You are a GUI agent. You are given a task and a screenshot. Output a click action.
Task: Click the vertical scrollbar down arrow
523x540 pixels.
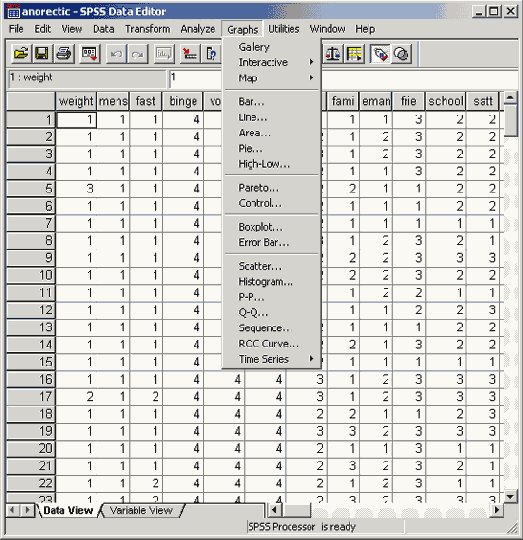coord(510,496)
